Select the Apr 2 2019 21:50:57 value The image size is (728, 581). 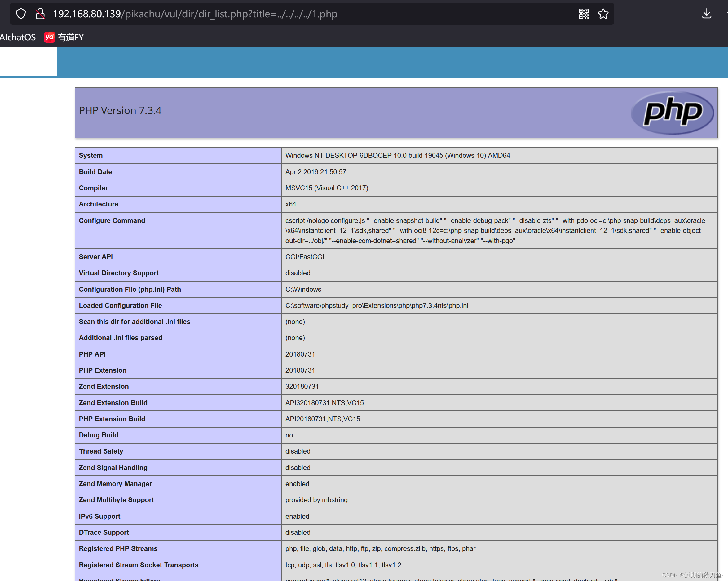[x=316, y=171]
